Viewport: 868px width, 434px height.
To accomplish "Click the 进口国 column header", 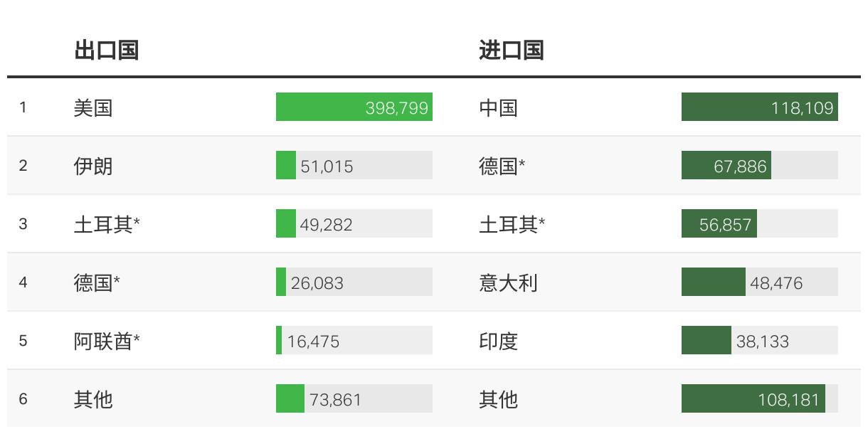I will click(512, 51).
